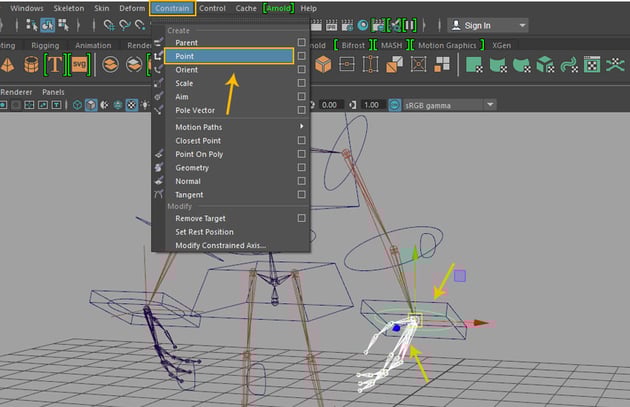The width and height of the screenshot is (630, 407).
Task: Click the orange cube shelf icon
Action: coord(324,64)
